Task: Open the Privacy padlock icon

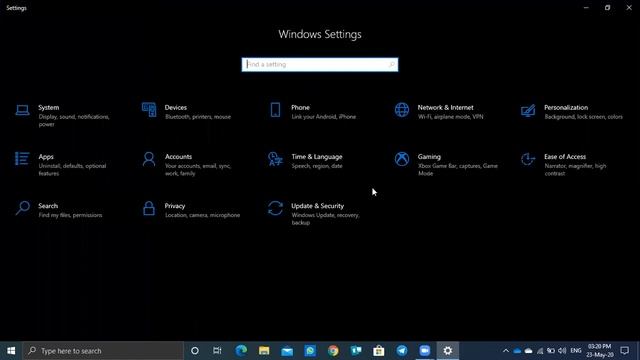Action: 149,208
